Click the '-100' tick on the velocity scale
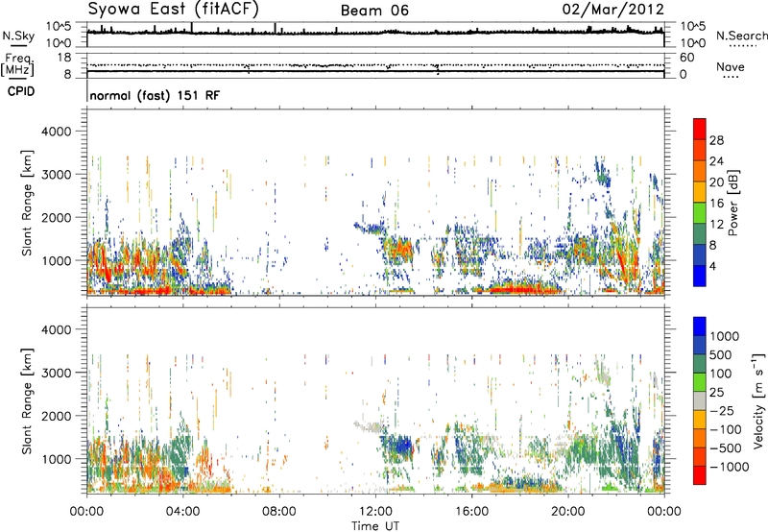768x532 pixels. pos(725,429)
